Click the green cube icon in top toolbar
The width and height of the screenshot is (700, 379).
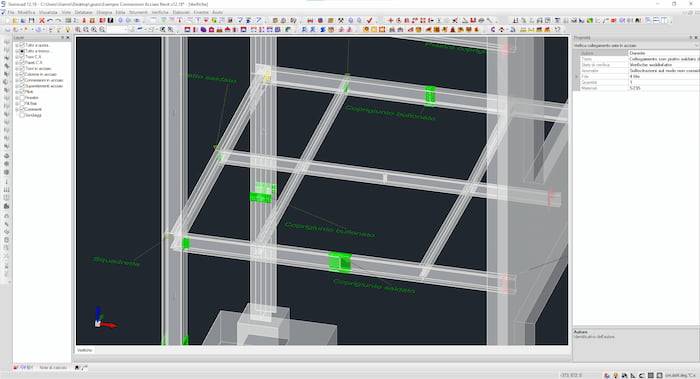click(x=590, y=21)
